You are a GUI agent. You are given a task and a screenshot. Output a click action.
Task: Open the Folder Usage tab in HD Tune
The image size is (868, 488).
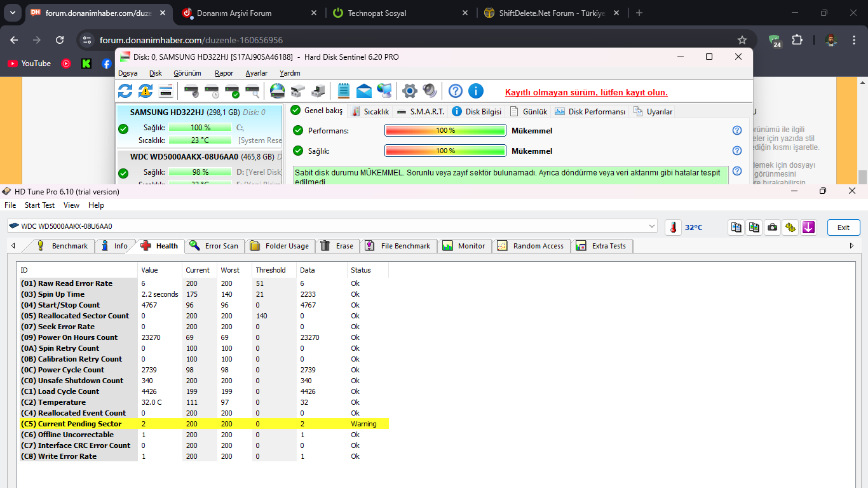click(x=280, y=246)
